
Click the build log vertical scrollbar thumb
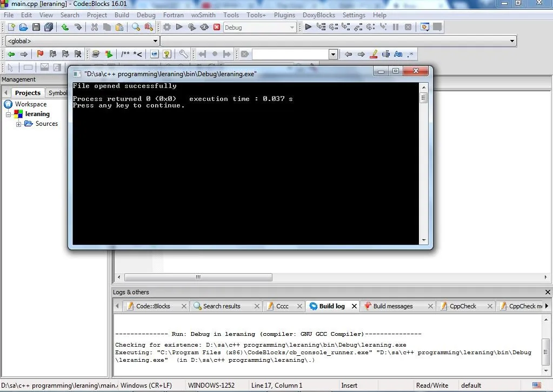545,352
